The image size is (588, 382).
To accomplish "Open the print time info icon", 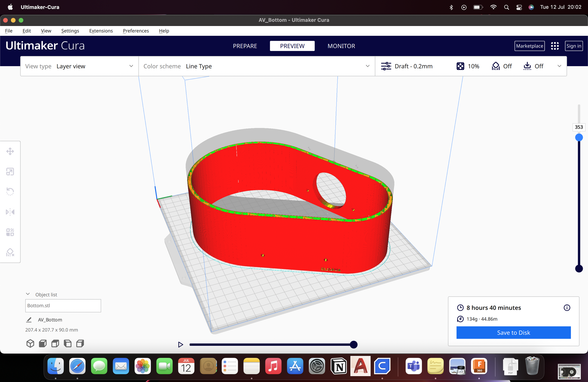I will [x=567, y=308].
